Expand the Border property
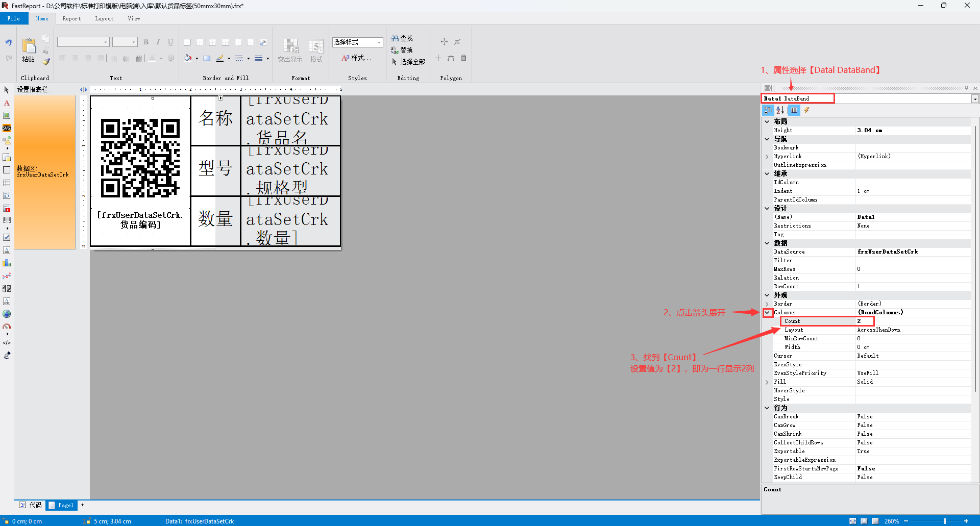This screenshot has width=980, height=526. pos(767,304)
